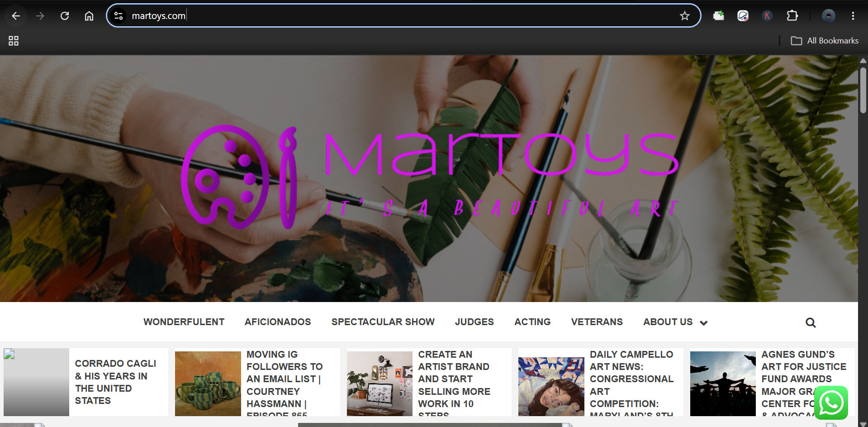Image resolution: width=868 pixels, height=427 pixels.
Task: Go back to the previous page
Action: coord(16,16)
